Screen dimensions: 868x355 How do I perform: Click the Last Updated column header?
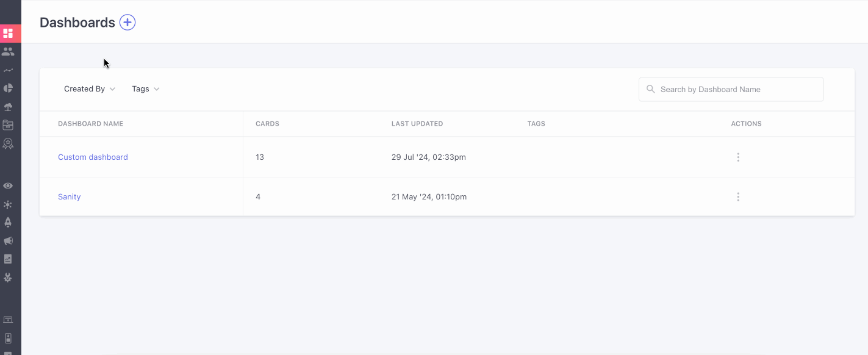point(417,124)
